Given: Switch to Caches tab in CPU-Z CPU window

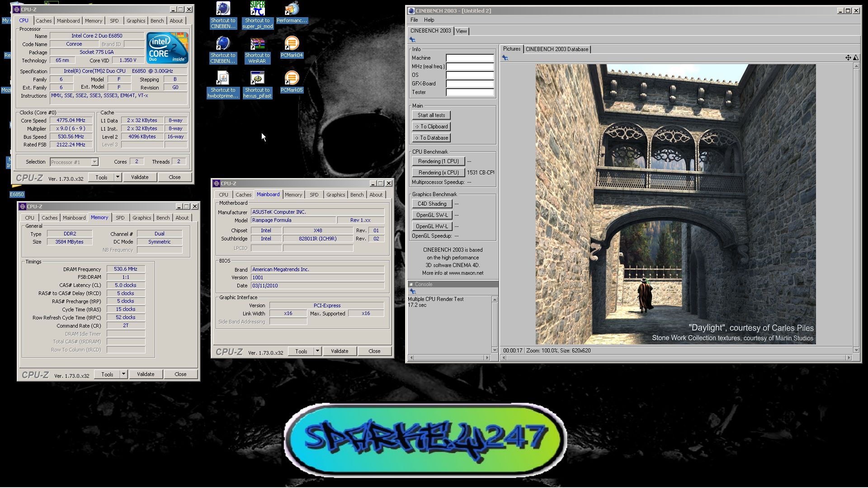Looking at the screenshot, I should pyautogui.click(x=44, y=21).
